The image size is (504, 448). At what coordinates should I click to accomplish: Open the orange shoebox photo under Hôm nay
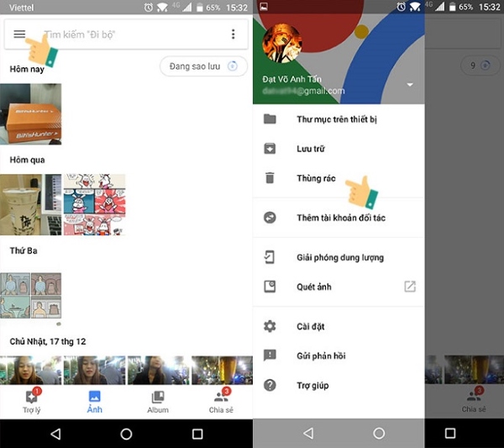[x=30, y=114]
